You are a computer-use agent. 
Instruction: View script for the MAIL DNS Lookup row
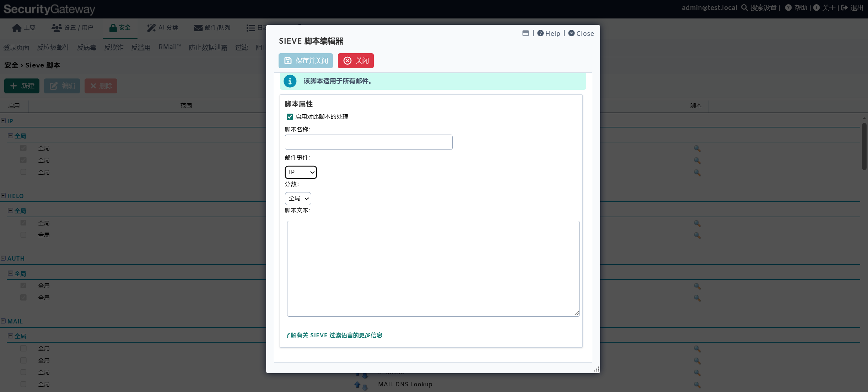point(697,385)
